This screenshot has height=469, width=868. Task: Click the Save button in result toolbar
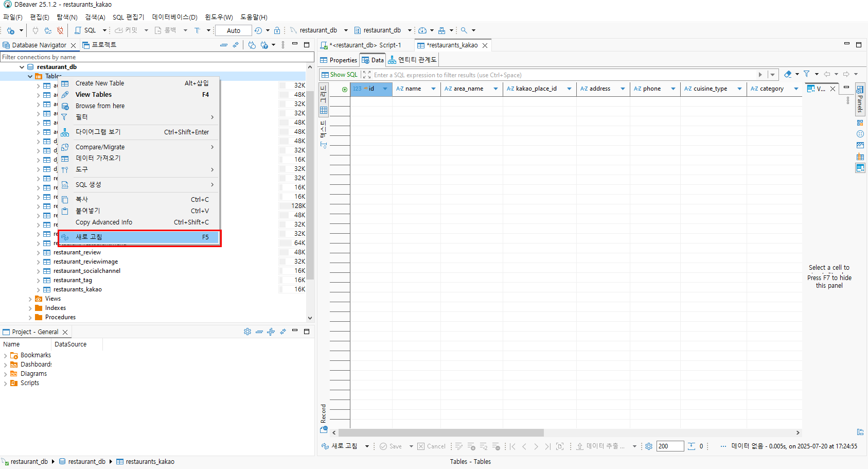click(391, 446)
